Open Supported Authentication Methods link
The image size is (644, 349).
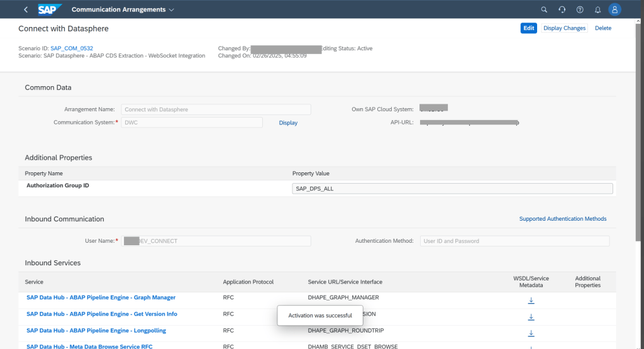[562, 219]
